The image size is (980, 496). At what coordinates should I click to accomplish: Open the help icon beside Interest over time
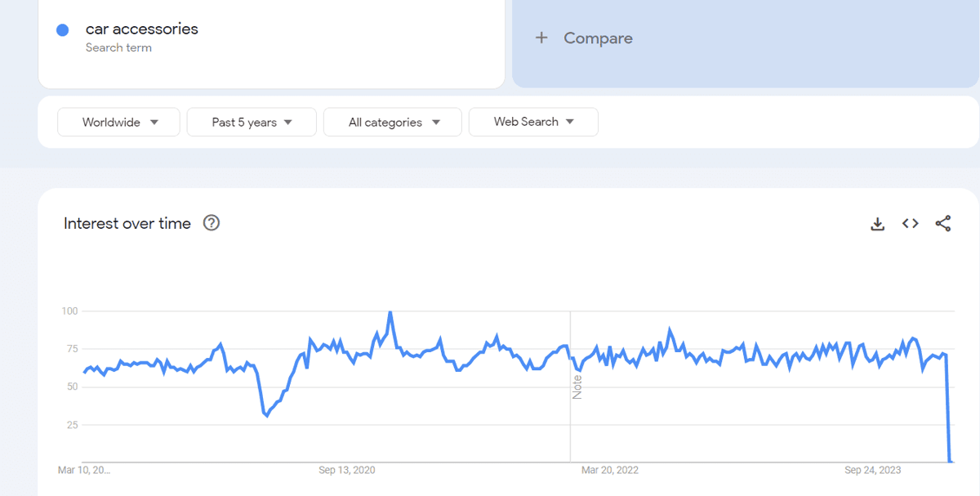(212, 223)
